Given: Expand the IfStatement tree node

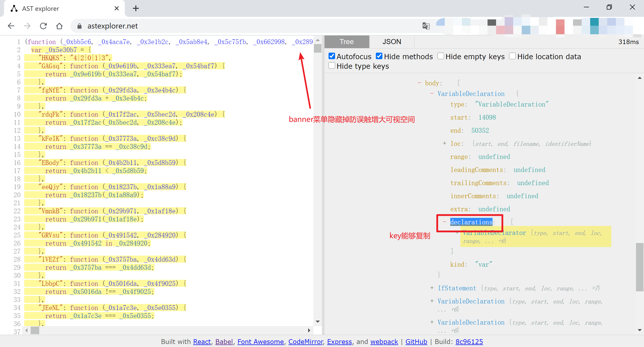Looking at the screenshot, I should pyautogui.click(x=432, y=288).
